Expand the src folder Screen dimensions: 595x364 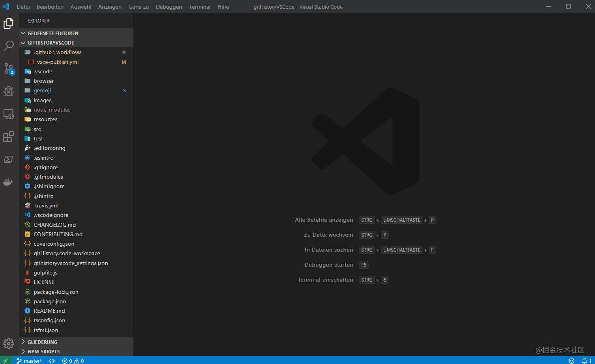point(76,129)
